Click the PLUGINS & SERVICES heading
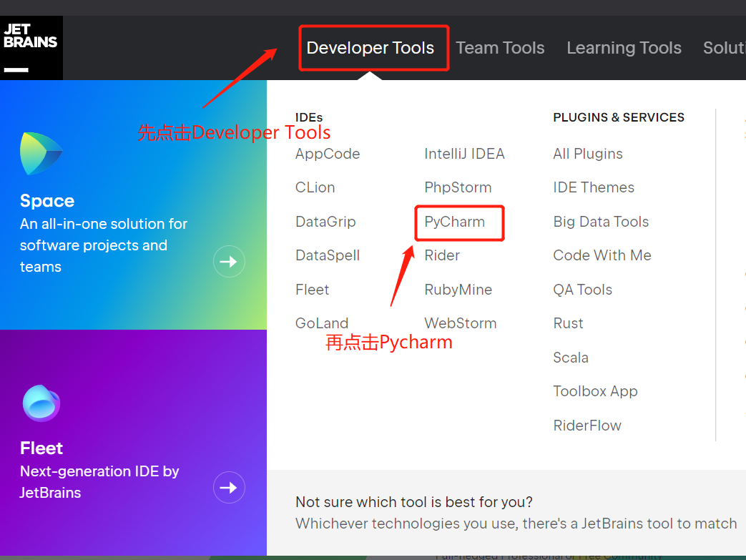 click(619, 117)
